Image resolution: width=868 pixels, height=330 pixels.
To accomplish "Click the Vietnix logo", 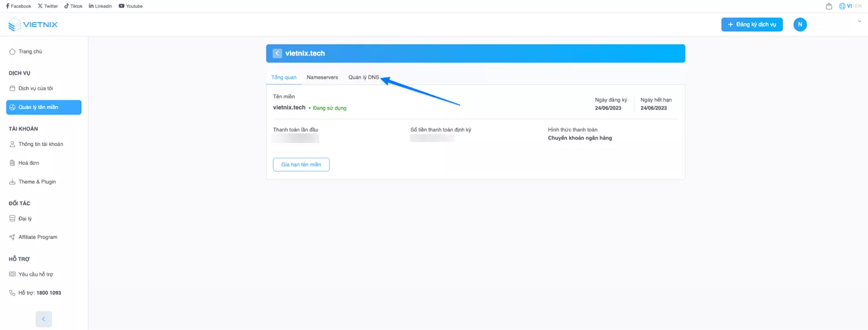I will (33, 25).
